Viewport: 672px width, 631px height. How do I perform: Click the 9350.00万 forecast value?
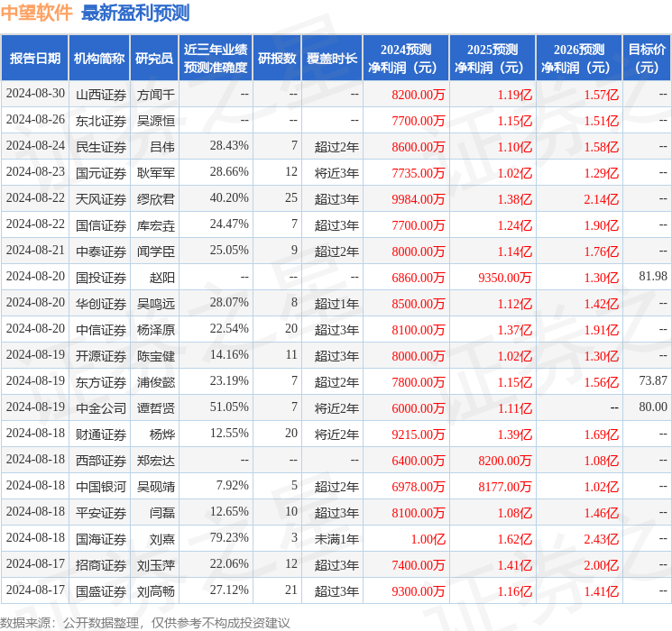[x=505, y=278]
